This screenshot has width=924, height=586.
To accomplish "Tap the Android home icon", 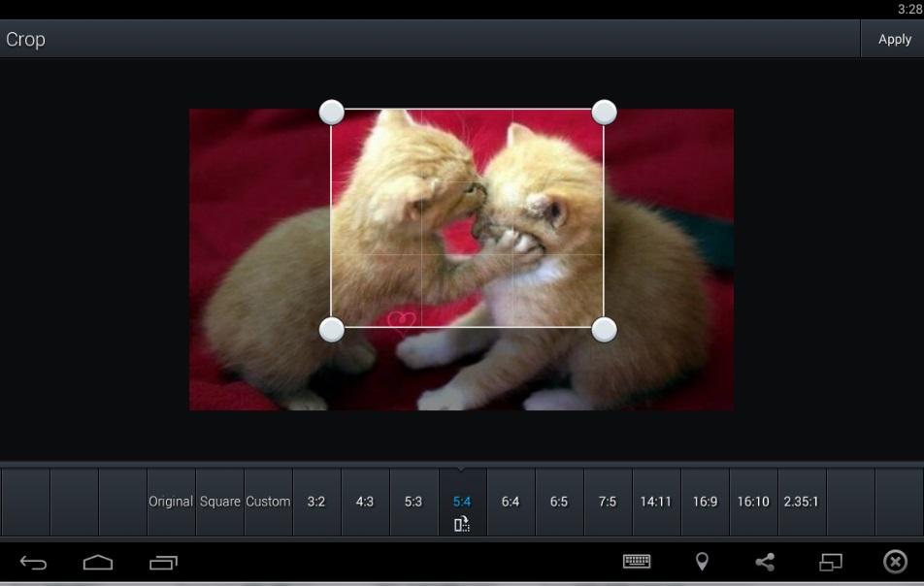I will pyautogui.click(x=98, y=563).
